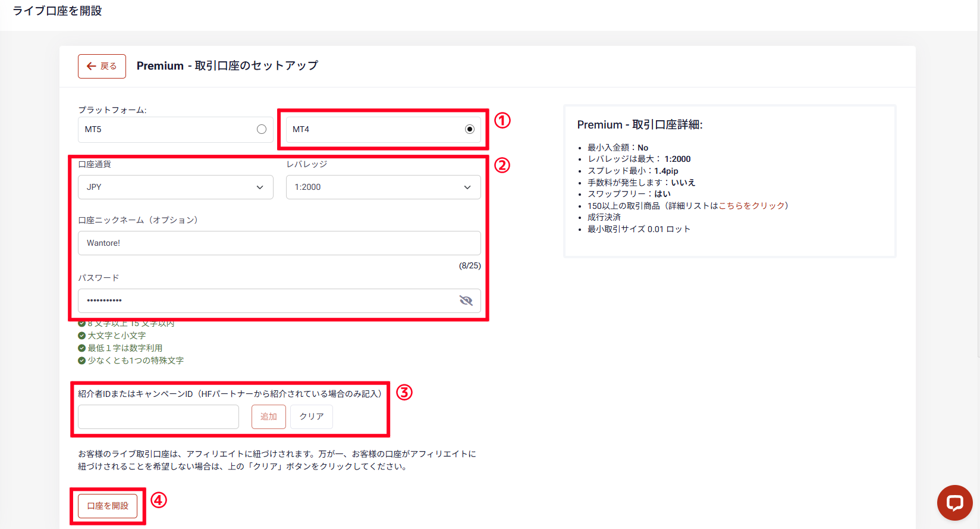Click the 少なくとも1つの特殊文字 password rule
980x529 pixels.
pos(136,361)
